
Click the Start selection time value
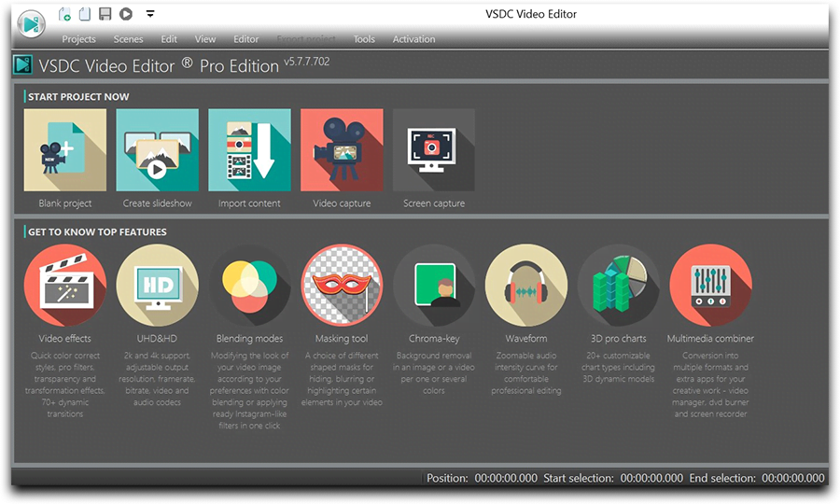(x=651, y=478)
